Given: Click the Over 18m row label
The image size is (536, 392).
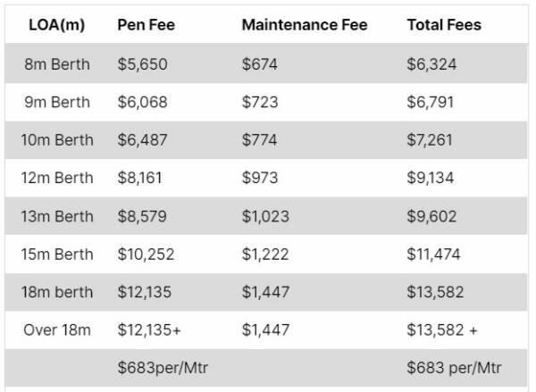Looking at the screenshot, I should (57, 330).
